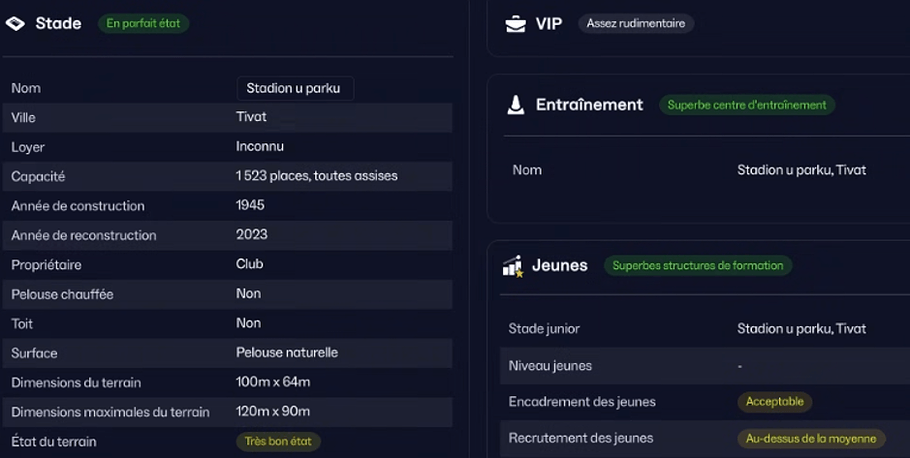Click the Propriétaire value Club
The width and height of the screenshot is (910, 458).
tap(250, 264)
